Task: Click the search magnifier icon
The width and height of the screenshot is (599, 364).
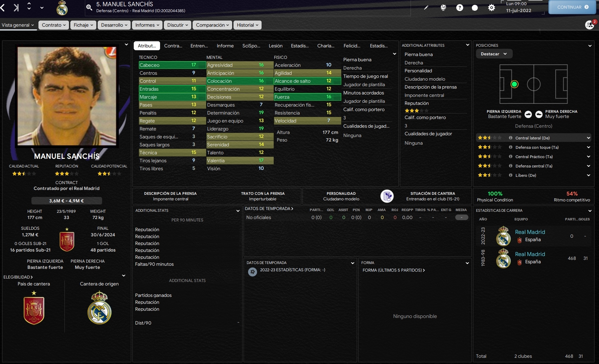Action: [89, 7]
